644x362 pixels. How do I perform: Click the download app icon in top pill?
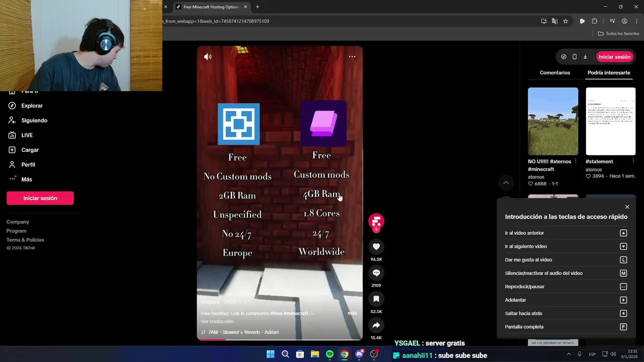(x=585, y=57)
